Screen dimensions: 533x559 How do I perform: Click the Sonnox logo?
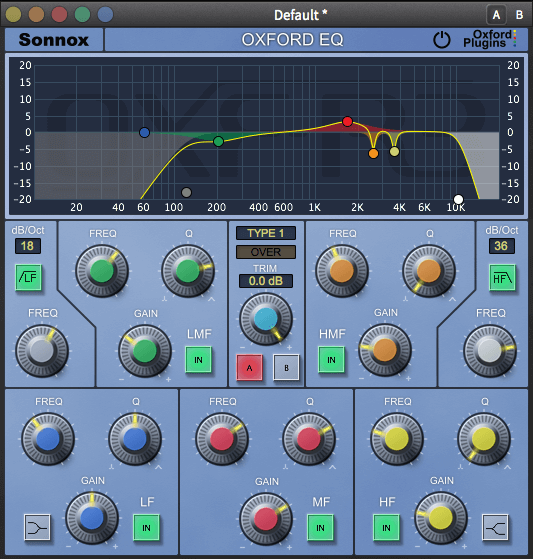click(53, 40)
